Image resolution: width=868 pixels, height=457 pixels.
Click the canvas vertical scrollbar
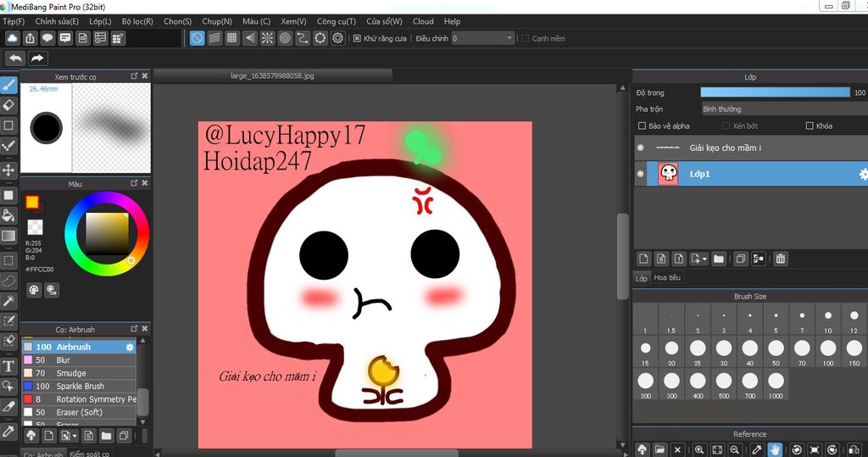tap(623, 256)
